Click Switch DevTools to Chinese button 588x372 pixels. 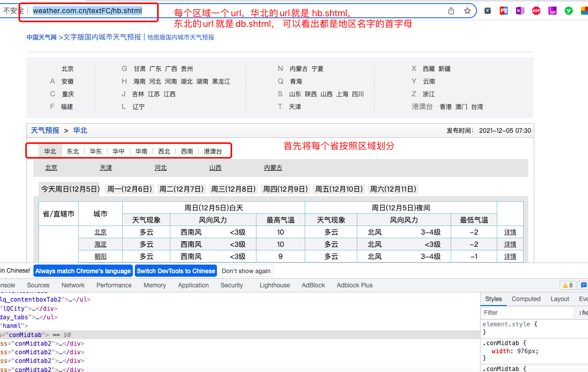pos(176,271)
